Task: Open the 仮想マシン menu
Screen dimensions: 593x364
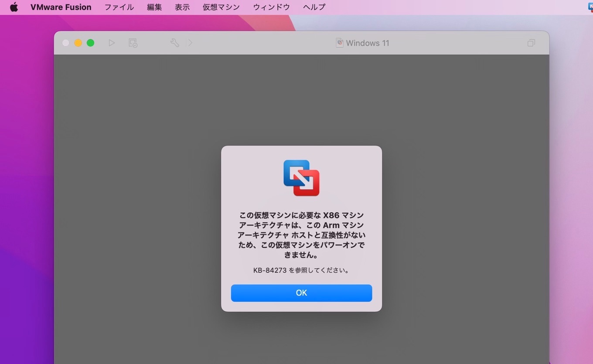Action: [x=221, y=7]
